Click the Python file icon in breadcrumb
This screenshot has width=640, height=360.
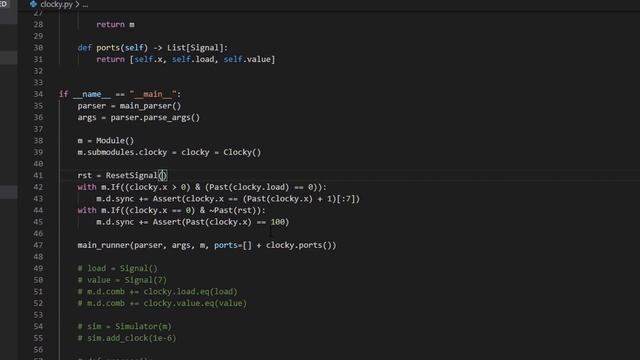click(x=33, y=4)
